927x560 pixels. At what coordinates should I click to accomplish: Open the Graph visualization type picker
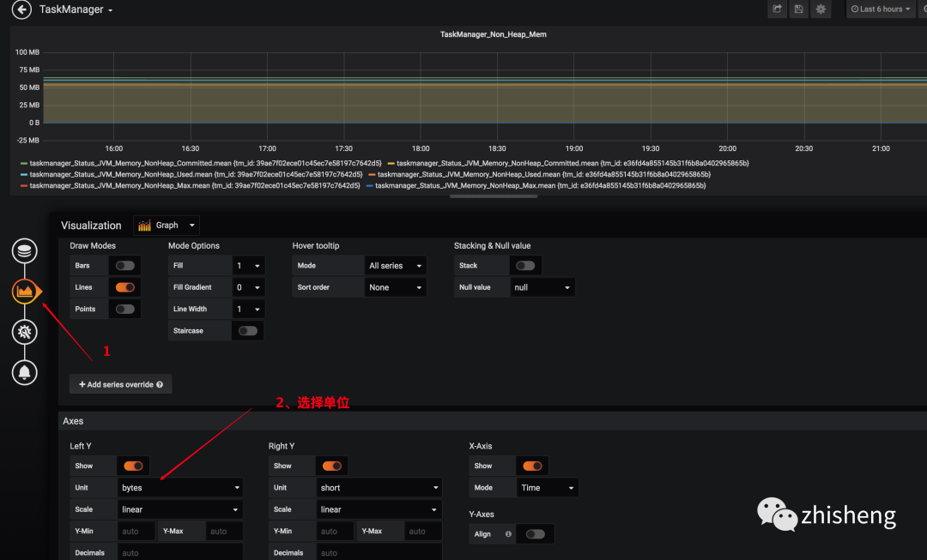pos(167,225)
